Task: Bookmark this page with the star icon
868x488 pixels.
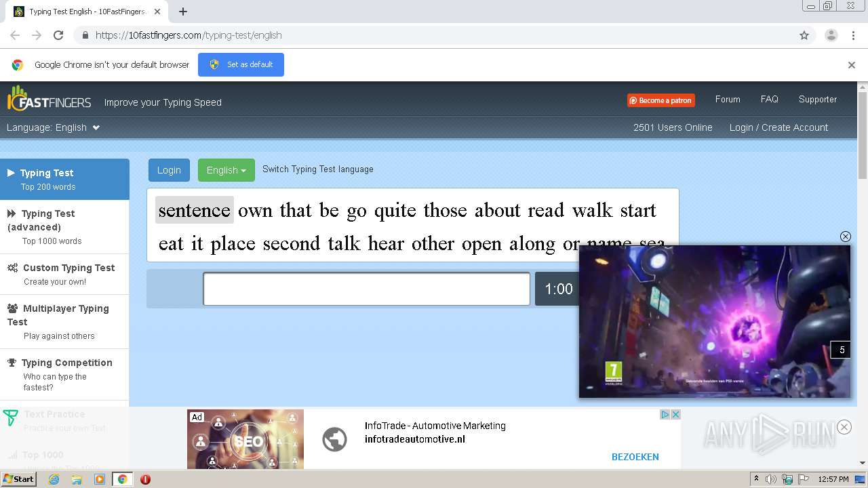Action: [x=804, y=35]
